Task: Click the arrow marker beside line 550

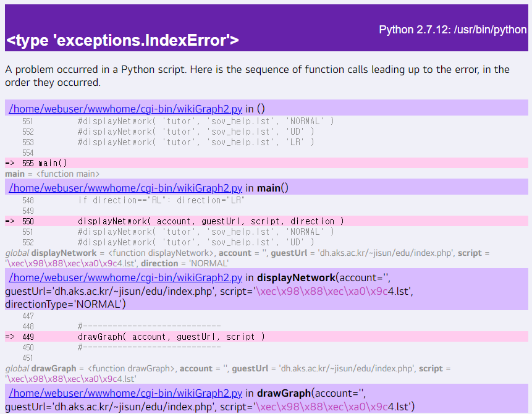Action: [10, 221]
